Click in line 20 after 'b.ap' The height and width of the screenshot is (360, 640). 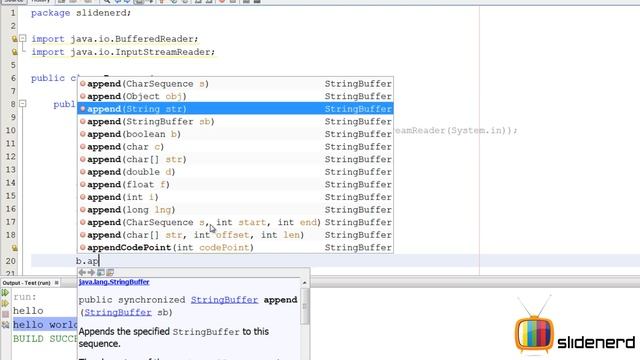click(100, 261)
